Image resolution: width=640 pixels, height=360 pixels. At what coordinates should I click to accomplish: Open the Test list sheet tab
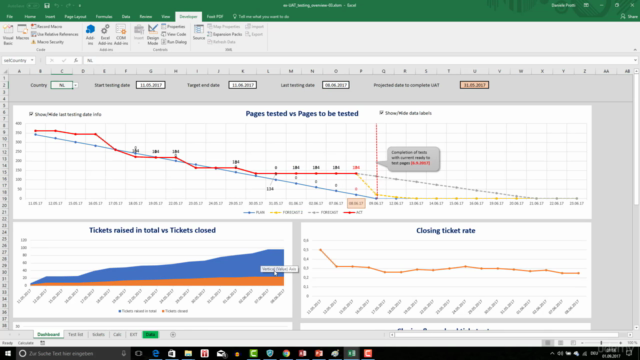76,335
